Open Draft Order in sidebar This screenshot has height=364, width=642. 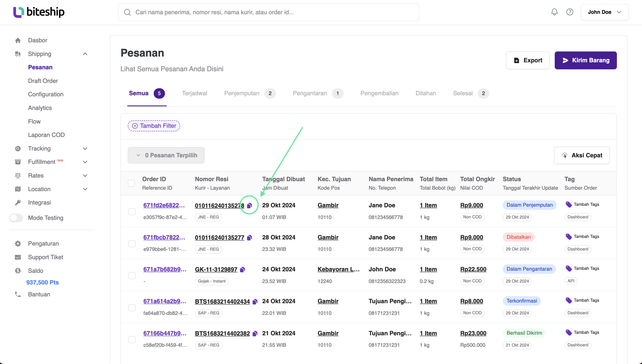click(x=43, y=81)
